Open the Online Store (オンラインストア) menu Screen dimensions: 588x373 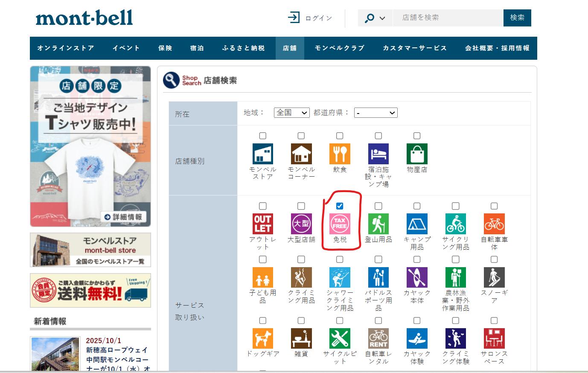66,48
